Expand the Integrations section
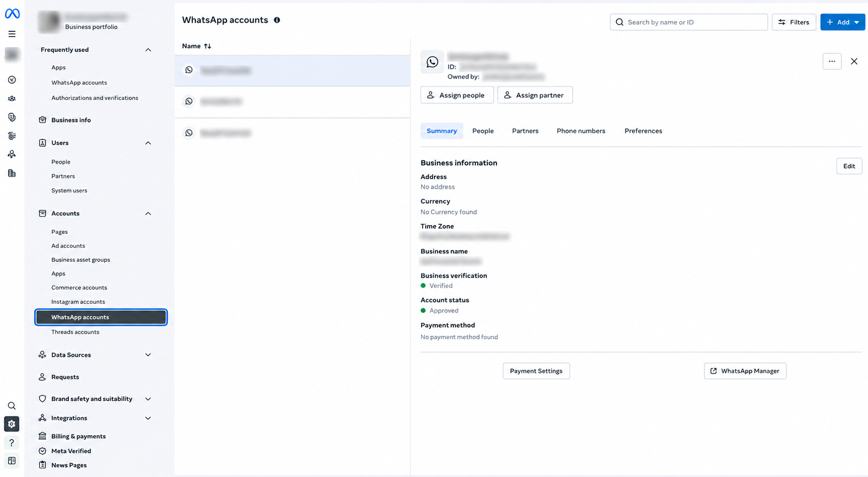Screen dimensions: 868x477 [148, 418]
